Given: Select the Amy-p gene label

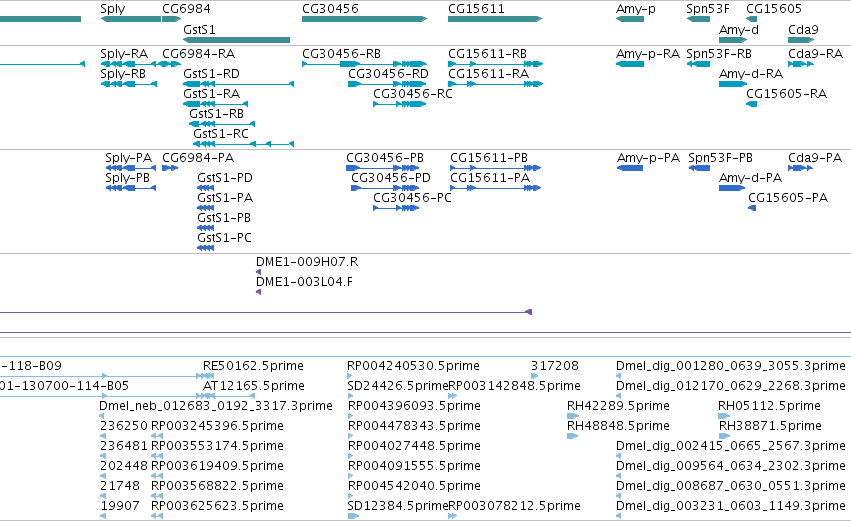Looking at the screenshot, I should 636,9.
